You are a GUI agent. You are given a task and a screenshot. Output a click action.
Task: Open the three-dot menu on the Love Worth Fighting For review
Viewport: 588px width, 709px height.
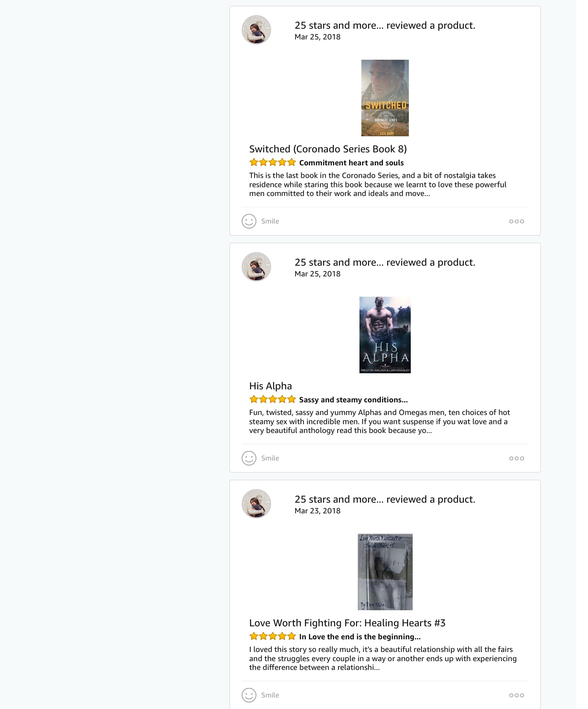pyautogui.click(x=516, y=695)
